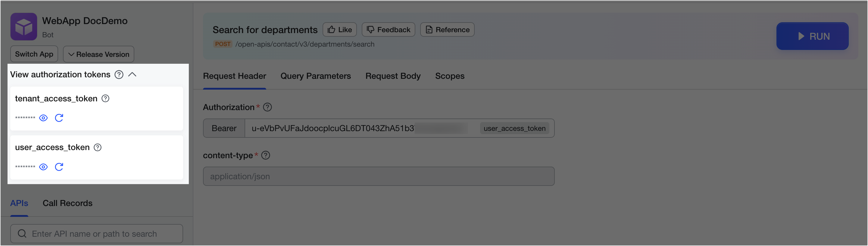Switch to the Query Parameters tab
The image size is (868, 246).
[315, 76]
